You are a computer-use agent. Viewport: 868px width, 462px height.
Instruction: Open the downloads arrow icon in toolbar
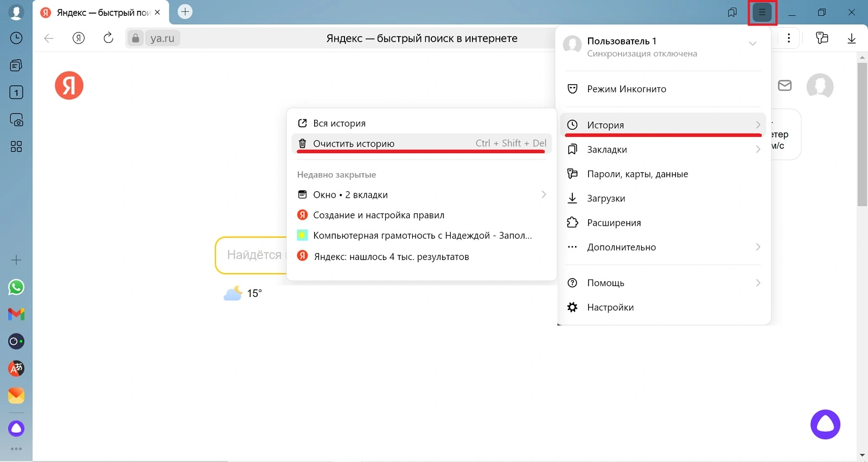(x=852, y=38)
